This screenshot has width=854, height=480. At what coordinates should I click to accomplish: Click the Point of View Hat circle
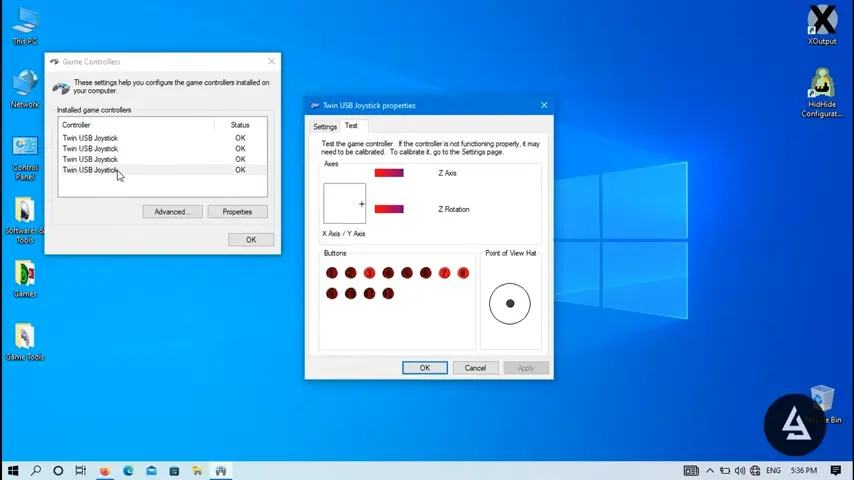(510, 303)
